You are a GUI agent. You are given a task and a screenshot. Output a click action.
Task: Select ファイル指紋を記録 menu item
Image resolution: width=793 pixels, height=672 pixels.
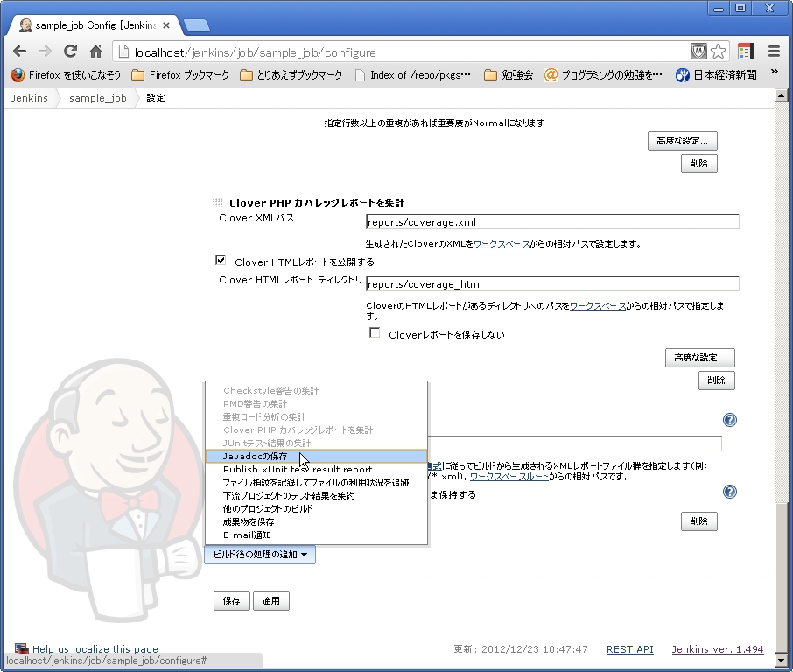click(316, 483)
